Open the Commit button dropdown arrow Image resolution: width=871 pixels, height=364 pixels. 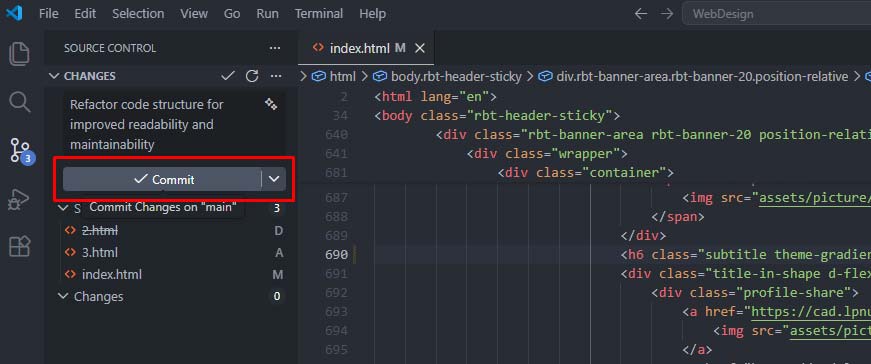click(x=274, y=179)
